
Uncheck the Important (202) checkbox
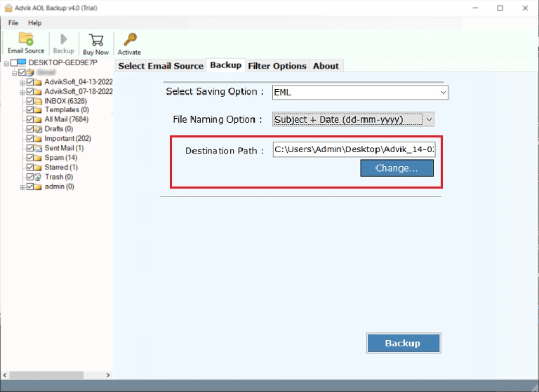[30, 138]
